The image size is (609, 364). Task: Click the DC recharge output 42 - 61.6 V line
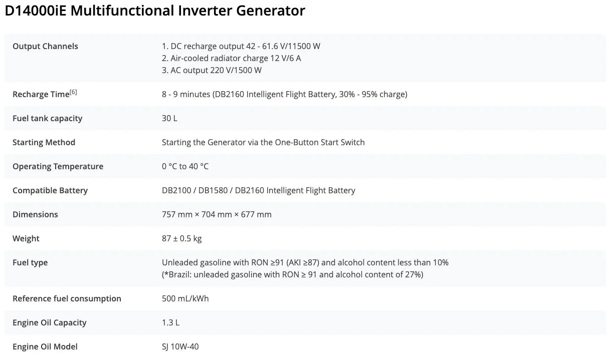pyautogui.click(x=241, y=46)
